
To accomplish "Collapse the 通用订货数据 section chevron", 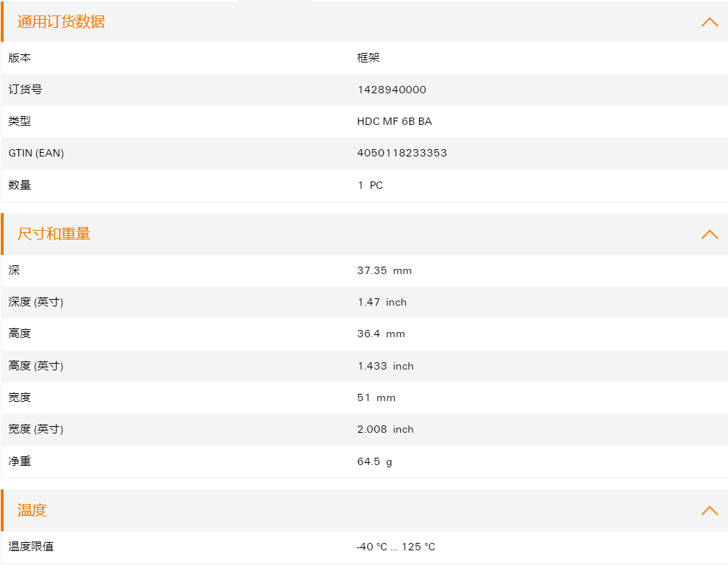I will point(710,22).
